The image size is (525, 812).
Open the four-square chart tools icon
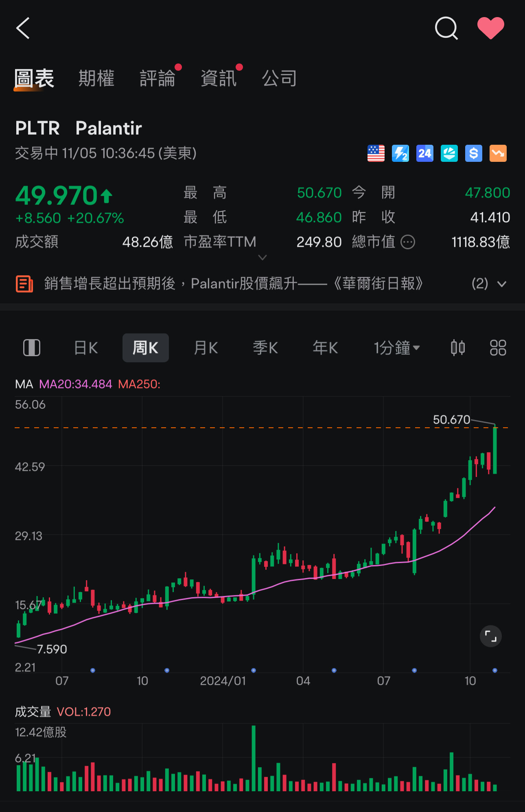tap(498, 348)
